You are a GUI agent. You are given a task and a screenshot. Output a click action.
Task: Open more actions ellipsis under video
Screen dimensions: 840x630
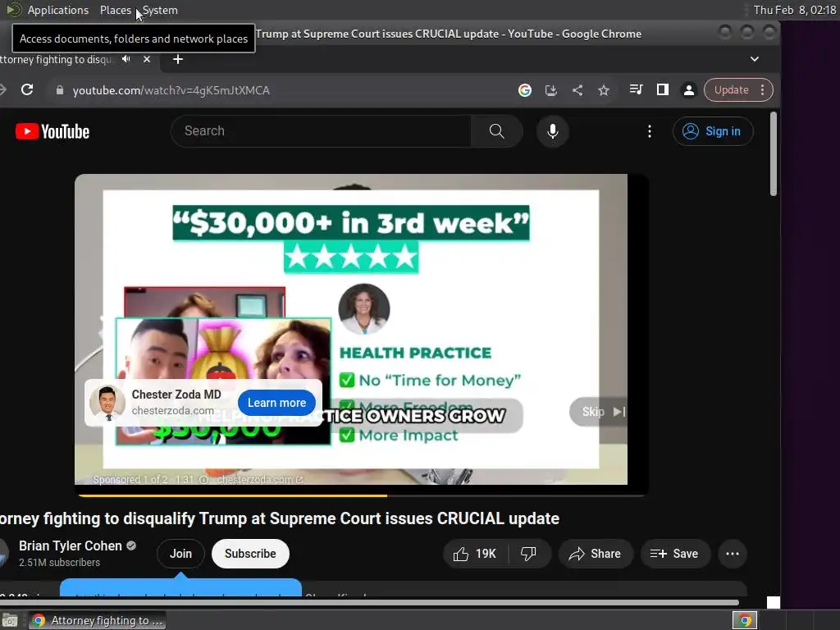(x=733, y=554)
